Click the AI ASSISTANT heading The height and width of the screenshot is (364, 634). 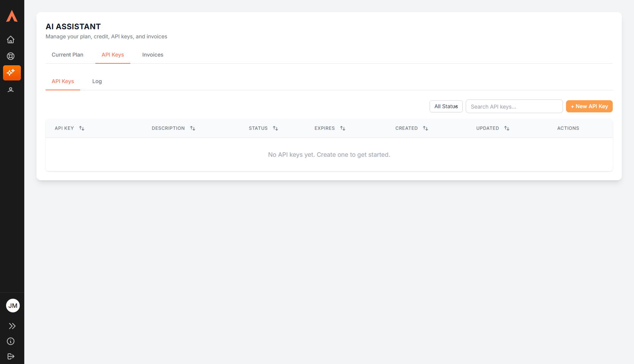[x=73, y=27]
